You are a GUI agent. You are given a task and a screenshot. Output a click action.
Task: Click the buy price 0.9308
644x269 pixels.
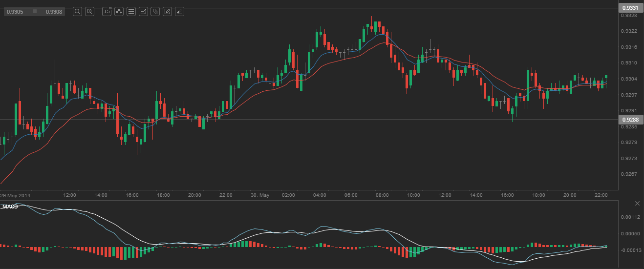click(53, 12)
